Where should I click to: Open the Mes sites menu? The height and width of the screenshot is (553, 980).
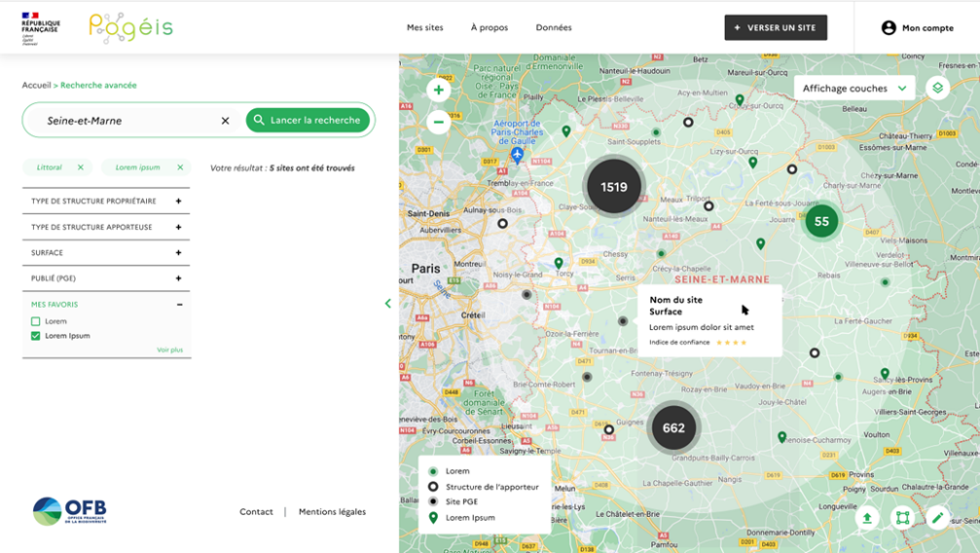(x=424, y=27)
